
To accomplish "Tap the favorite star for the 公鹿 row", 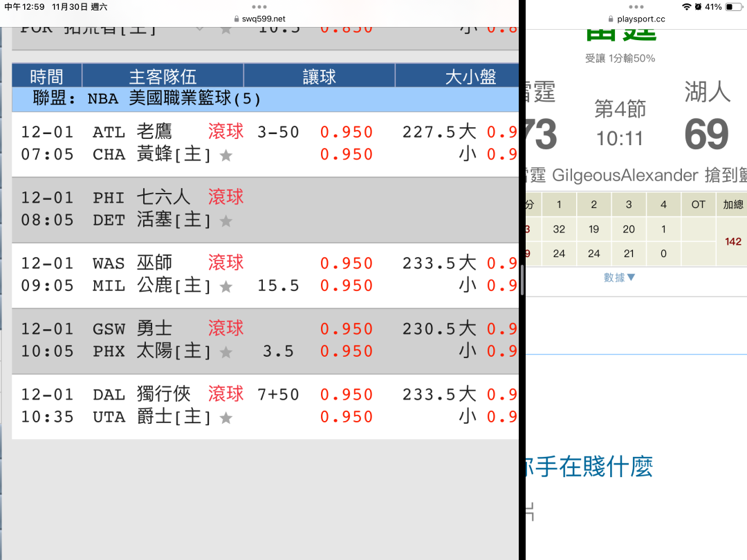I will 225,286.
